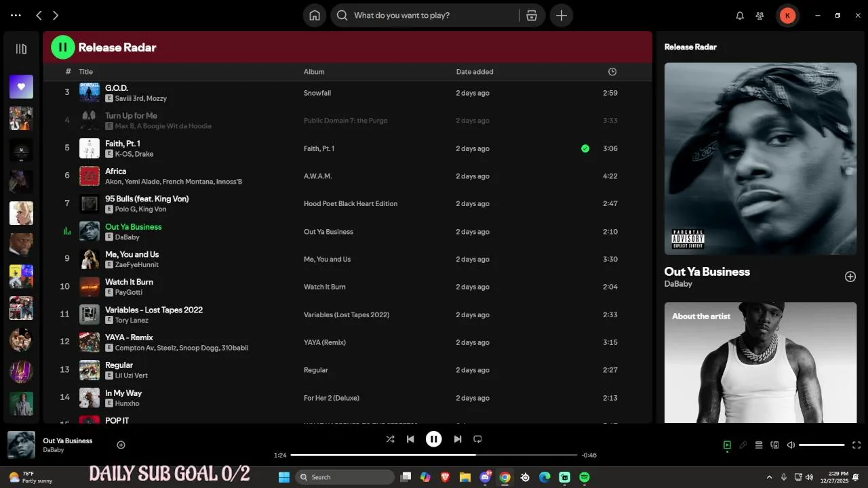Open the three-dot app menu
Screen dimensions: 868x488
coord(16,16)
